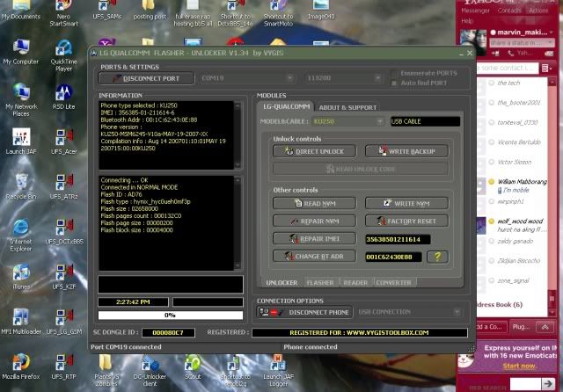Open the UFS_LG_GSM shortcut

pyautogui.click(x=64, y=322)
